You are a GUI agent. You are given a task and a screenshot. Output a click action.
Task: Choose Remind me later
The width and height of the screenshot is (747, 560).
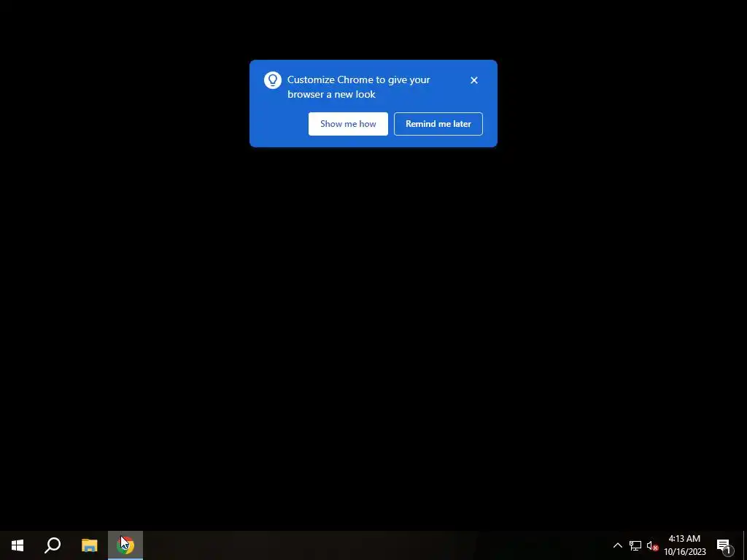438,124
